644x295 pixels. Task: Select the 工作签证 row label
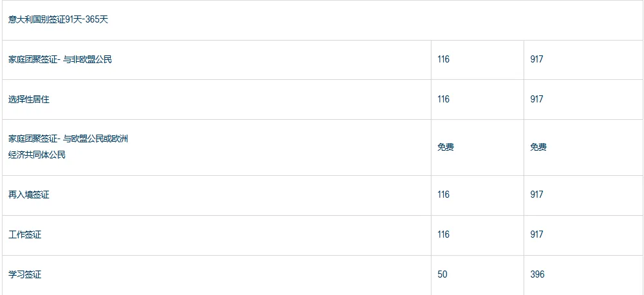[24, 234]
